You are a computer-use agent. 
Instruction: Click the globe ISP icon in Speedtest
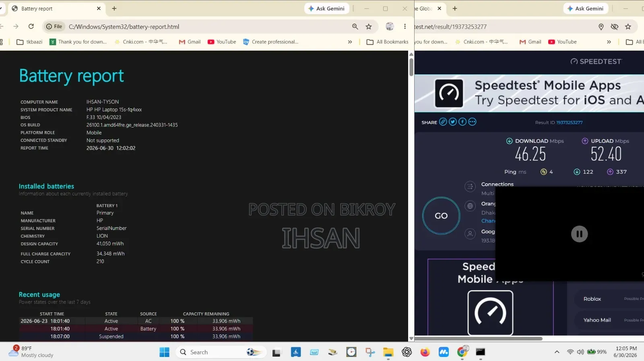[x=470, y=206]
